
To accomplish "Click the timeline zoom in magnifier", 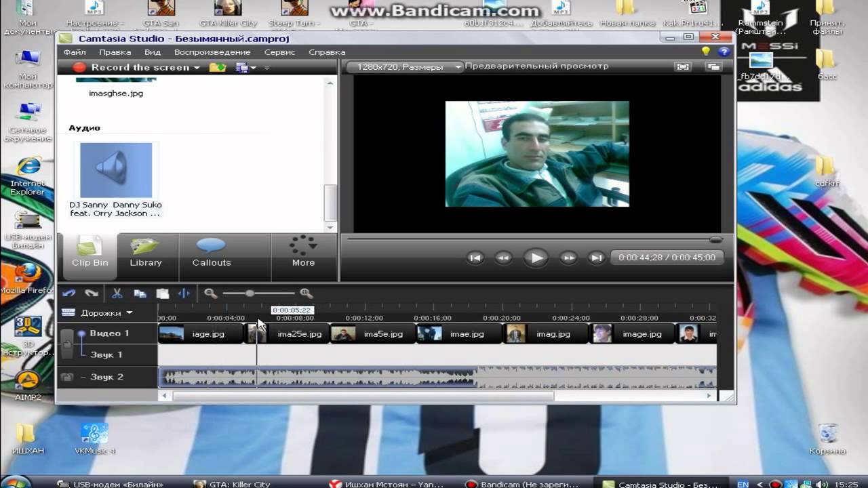I will coord(307,293).
